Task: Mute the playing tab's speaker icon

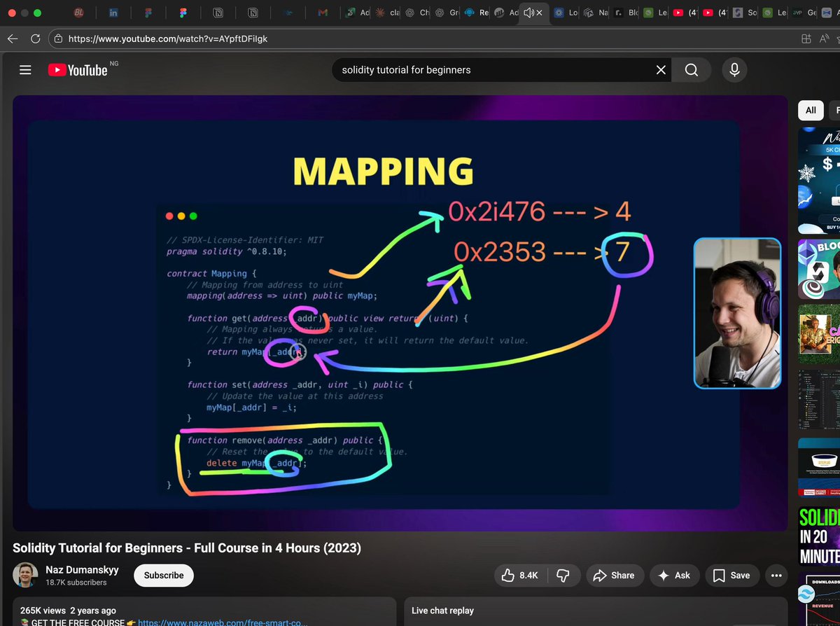Action: click(x=528, y=13)
